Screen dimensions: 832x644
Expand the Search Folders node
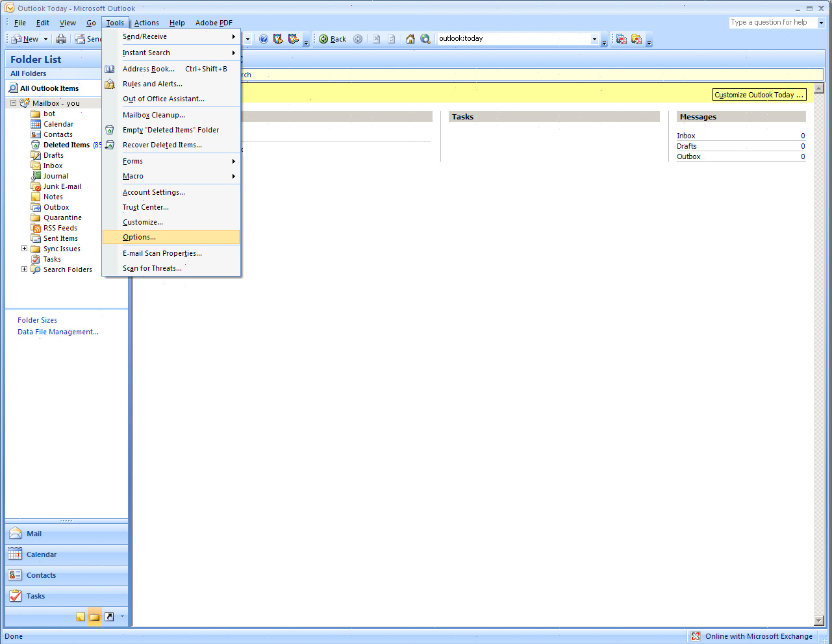tap(24, 269)
